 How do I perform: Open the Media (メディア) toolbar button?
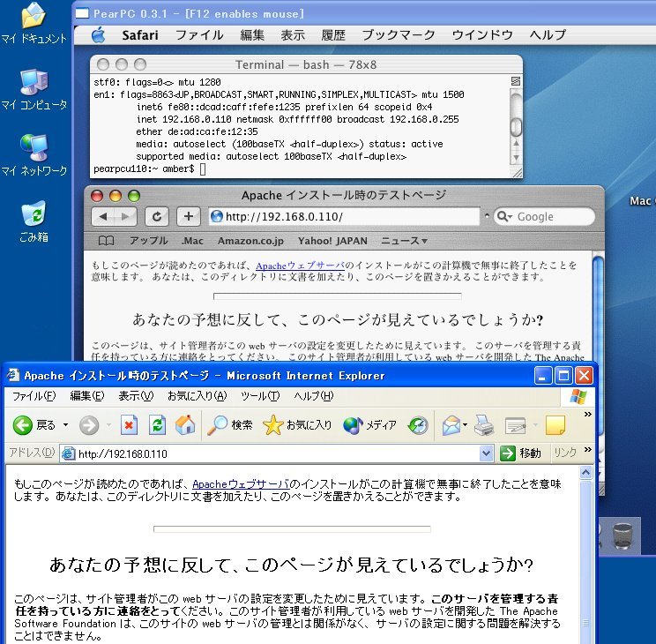click(x=369, y=425)
